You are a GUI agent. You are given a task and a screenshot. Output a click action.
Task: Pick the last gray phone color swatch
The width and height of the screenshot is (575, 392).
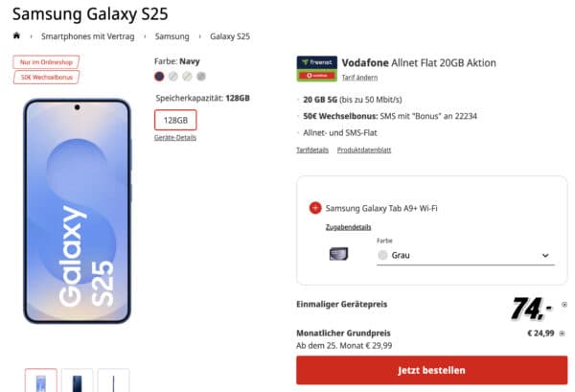pos(201,76)
